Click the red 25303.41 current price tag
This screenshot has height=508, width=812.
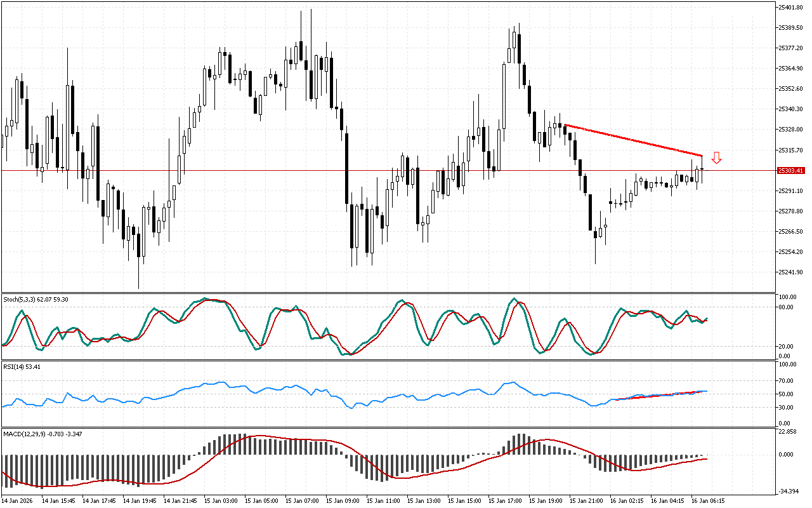click(x=790, y=171)
